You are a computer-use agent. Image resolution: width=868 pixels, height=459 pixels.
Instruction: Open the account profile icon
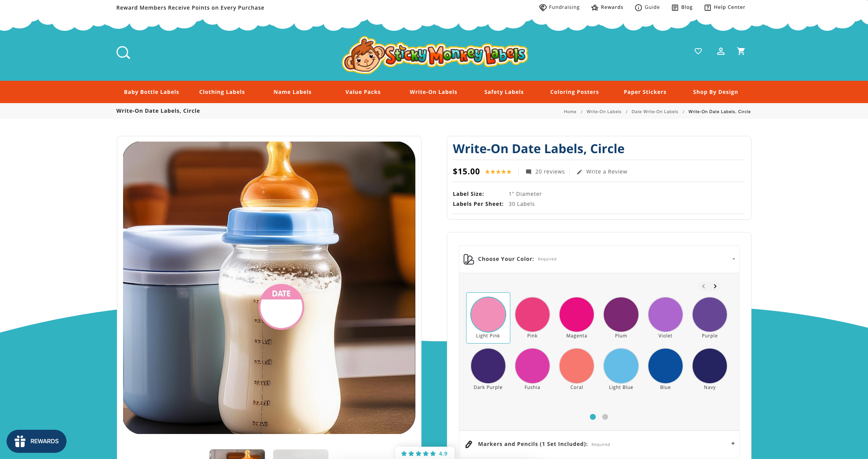coord(721,51)
